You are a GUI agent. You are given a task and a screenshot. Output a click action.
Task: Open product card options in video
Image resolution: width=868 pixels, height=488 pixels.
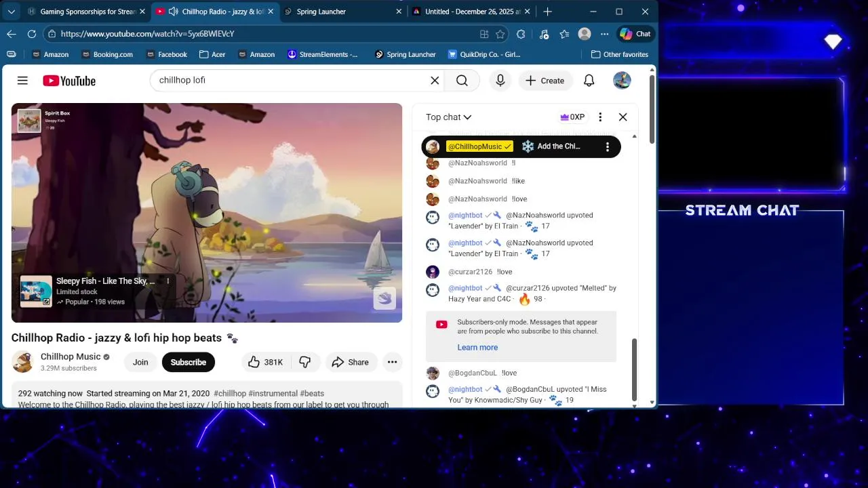tap(168, 281)
